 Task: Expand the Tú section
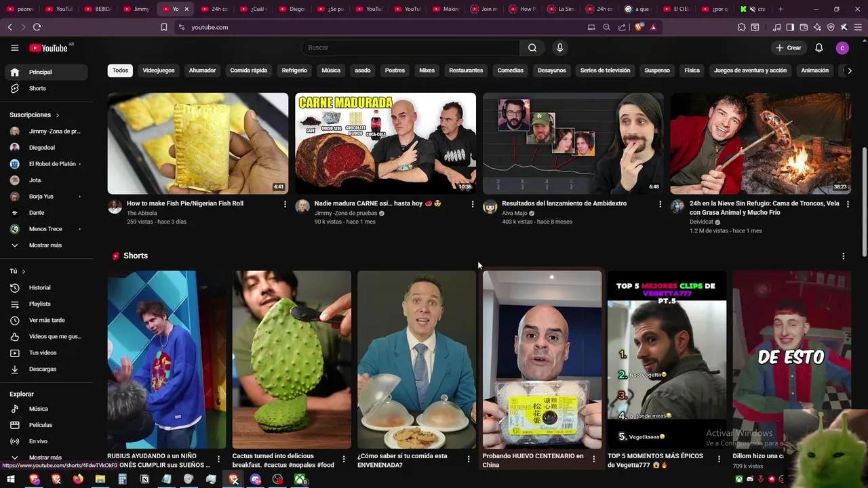tap(18, 271)
